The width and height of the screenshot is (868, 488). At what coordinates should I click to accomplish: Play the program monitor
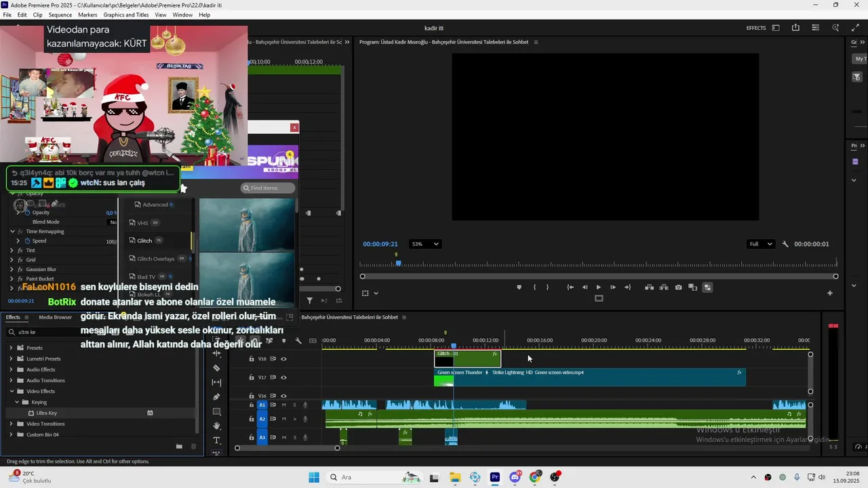[x=599, y=287]
